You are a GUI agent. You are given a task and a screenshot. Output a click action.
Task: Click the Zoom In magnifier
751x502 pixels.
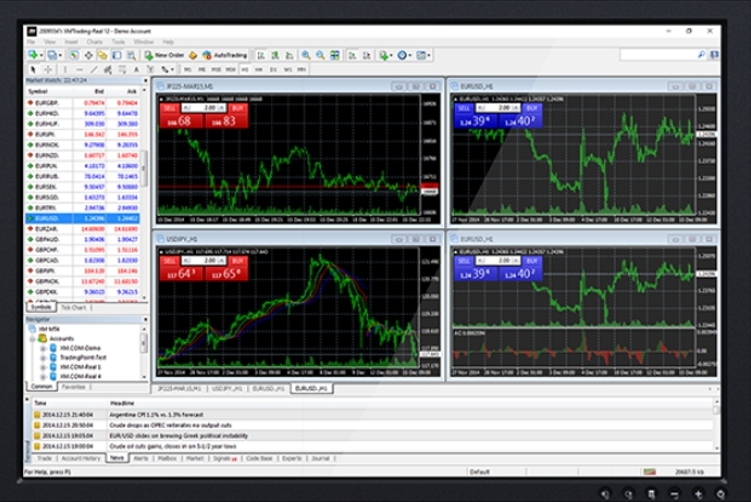(x=306, y=55)
